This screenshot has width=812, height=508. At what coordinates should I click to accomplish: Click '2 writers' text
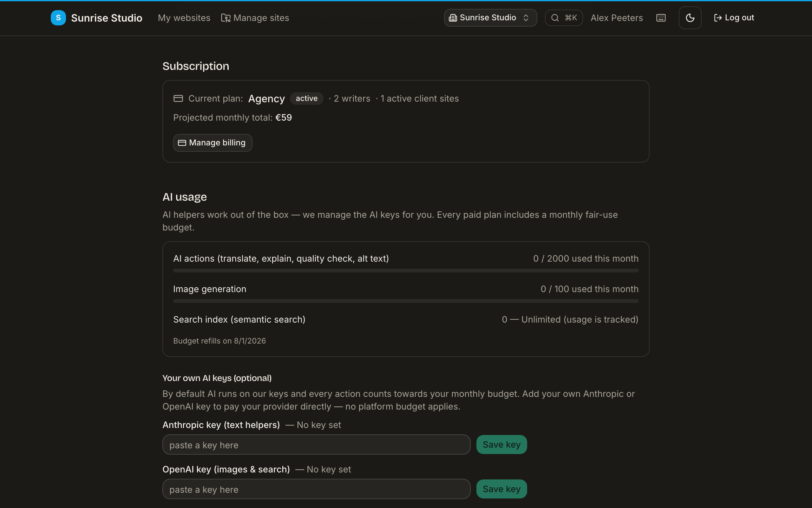(352, 98)
